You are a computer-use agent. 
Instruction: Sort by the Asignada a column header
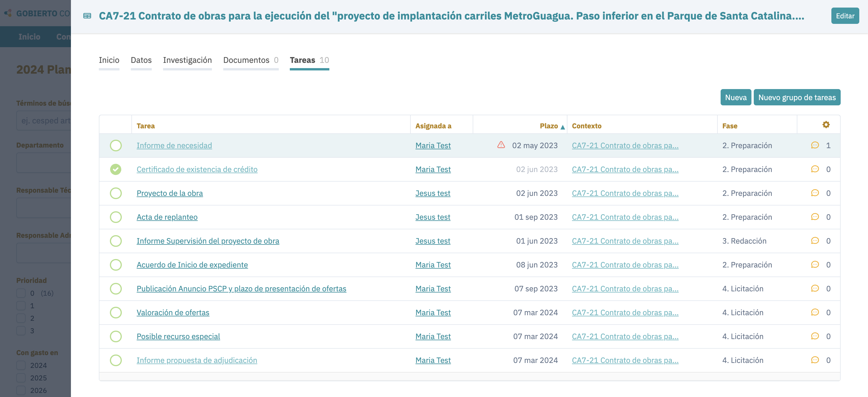(433, 126)
